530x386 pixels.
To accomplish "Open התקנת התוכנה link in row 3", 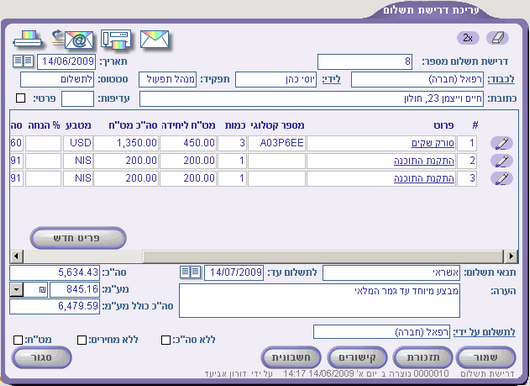I will [424, 178].
